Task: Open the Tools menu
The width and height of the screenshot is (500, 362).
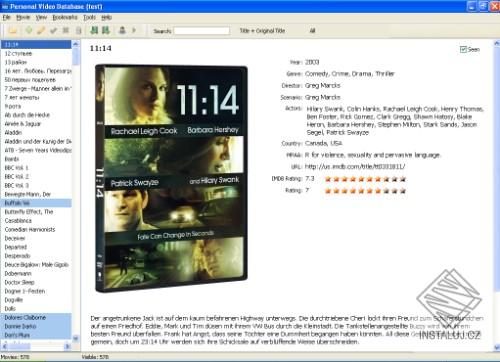Action: (89, 17)
